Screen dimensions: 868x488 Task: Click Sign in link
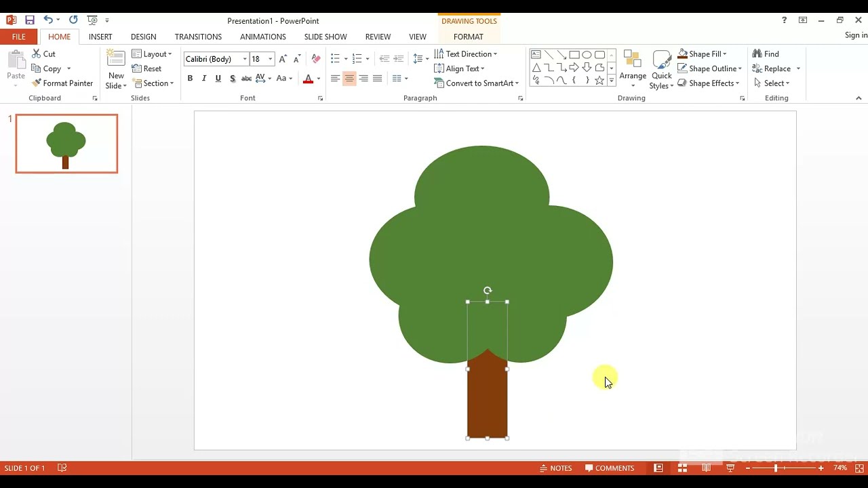(856, 35)
